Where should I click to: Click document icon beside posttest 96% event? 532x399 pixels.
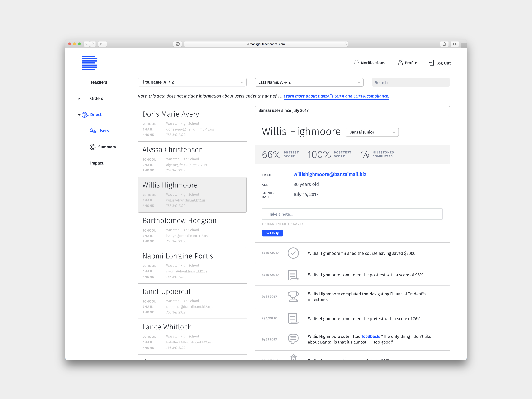(x=293, y=275)
